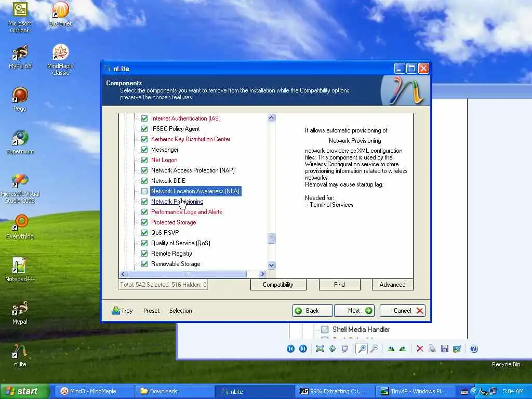Viewport: 532px width, 399px height.
Task: Select the Everything desktop icon
Action: (x=20, y=227)
